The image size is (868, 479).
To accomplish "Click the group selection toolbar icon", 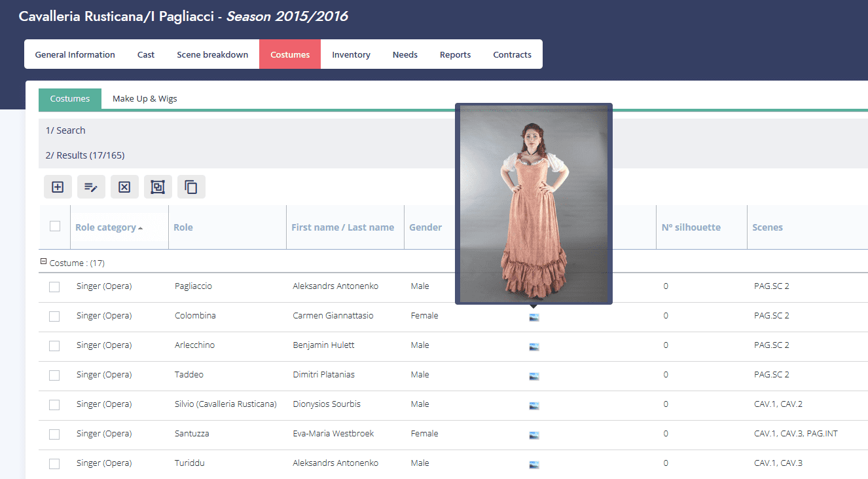I will coord(158,187).
